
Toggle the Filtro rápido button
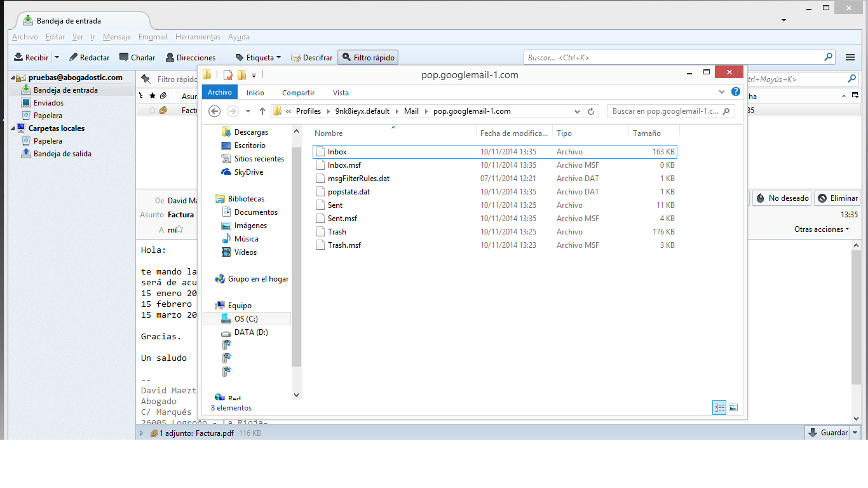(x=368, y=57)
